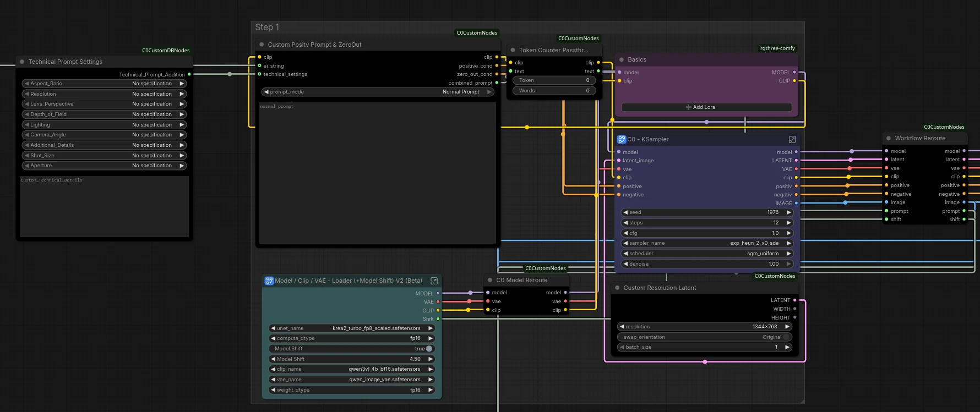This screenshot has height=412, width=980.
Task: Open the Aperture dropdown
Action: tap(104, 166)
